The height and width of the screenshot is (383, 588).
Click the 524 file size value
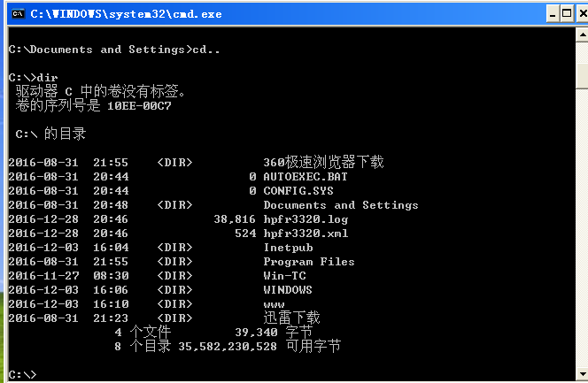[x=245, y=234]
